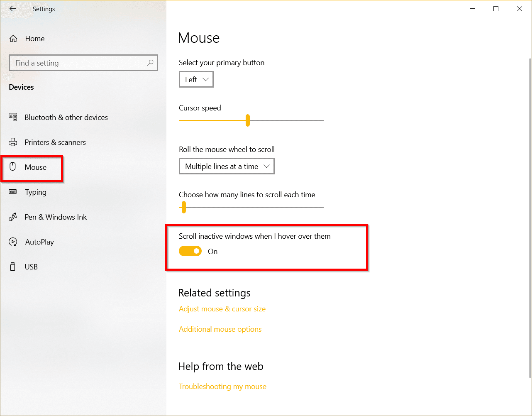Toggle off scroll inactive windows setting
Viewport: 532px width, 416px height.
click(x=190, y=251)
